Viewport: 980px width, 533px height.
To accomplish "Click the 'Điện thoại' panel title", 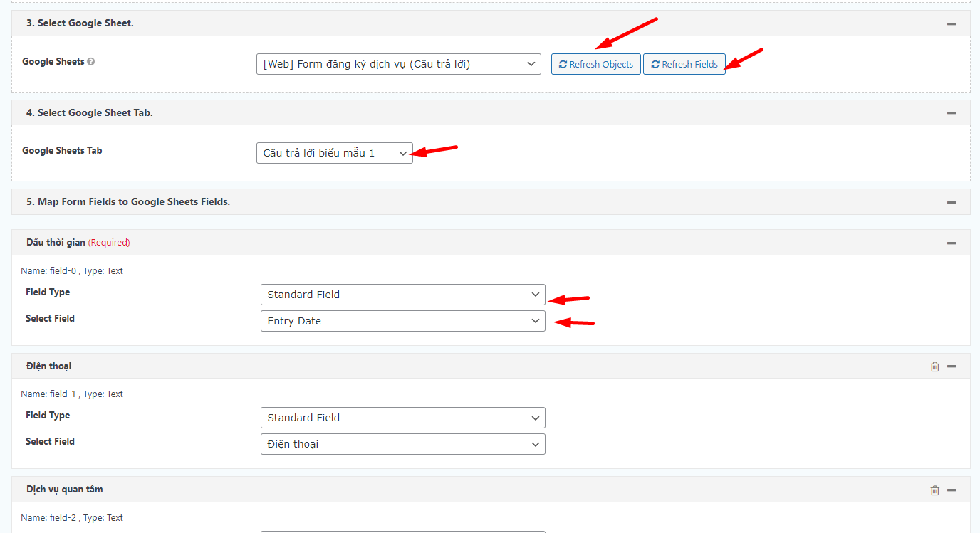I will [49, 366].
